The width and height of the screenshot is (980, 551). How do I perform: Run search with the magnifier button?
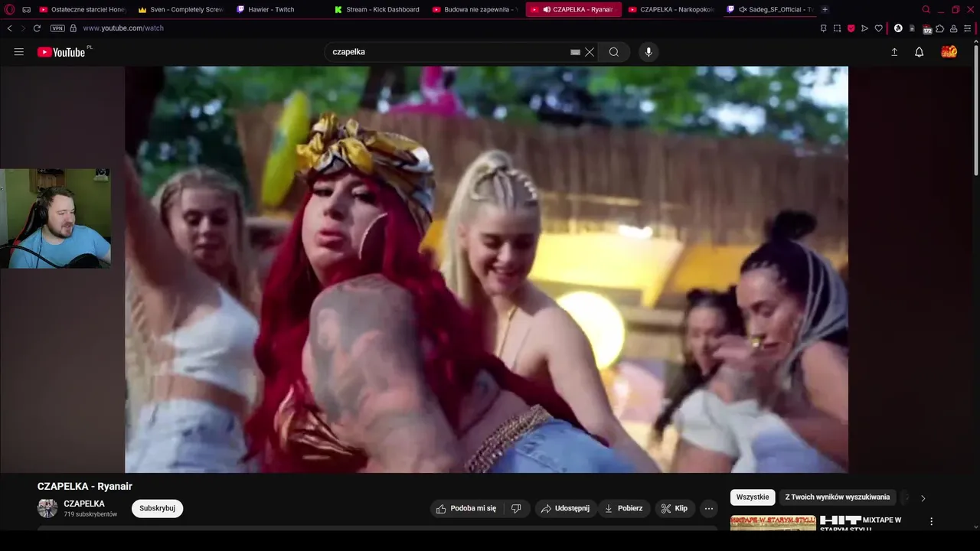pyautogui.click(x=614, y=52)
